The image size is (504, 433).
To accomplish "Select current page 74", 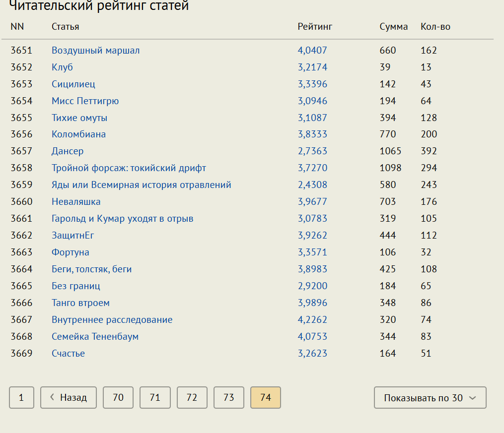I will coord(266,397).
